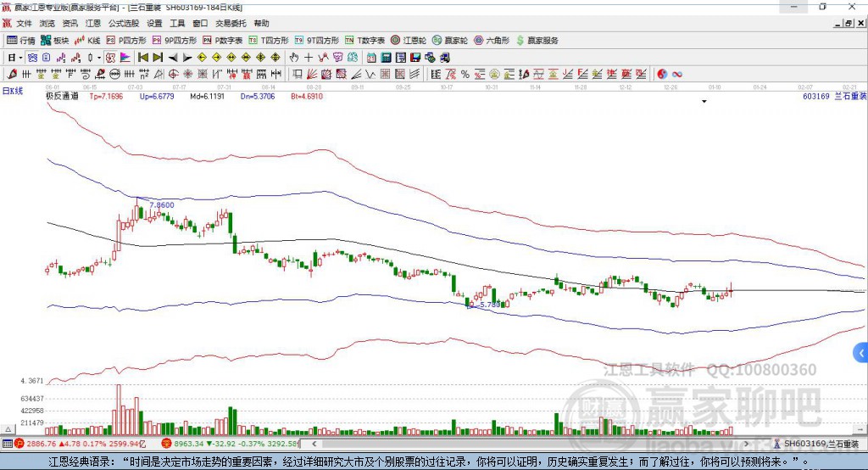This screenshot has width=868, height=470.
Task: Open the calculator icon in toolbar
Action: [x=386, y=57]
